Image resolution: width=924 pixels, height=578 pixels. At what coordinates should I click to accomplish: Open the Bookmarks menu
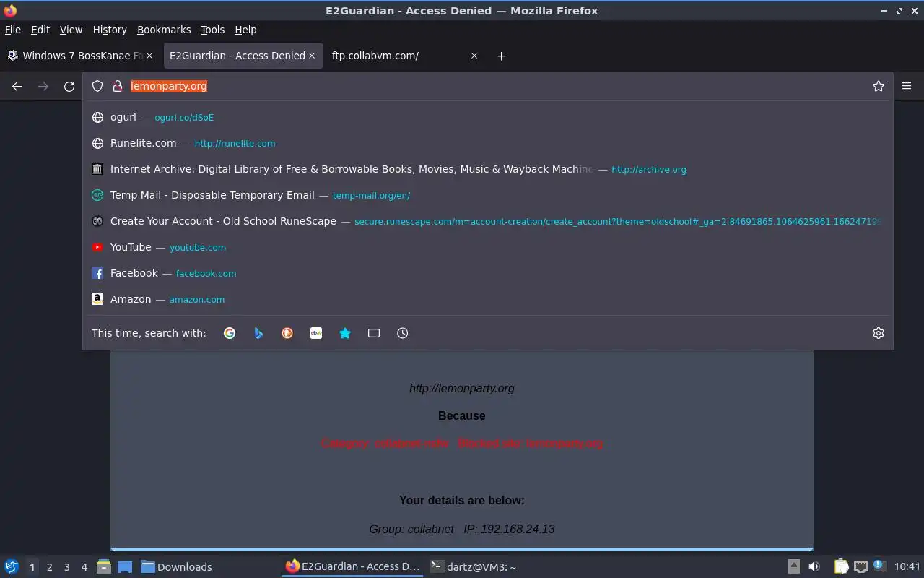click(x=164, y=30)
